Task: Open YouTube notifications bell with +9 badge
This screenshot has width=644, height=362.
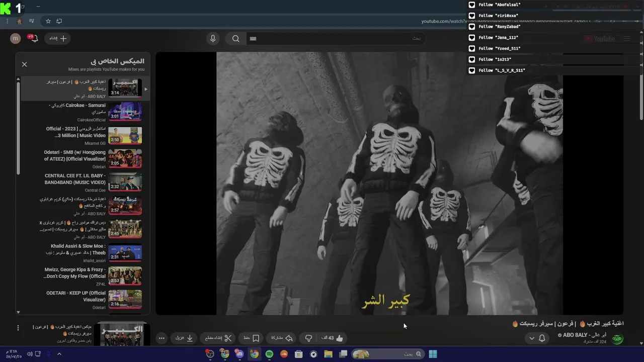Action: 33,39
